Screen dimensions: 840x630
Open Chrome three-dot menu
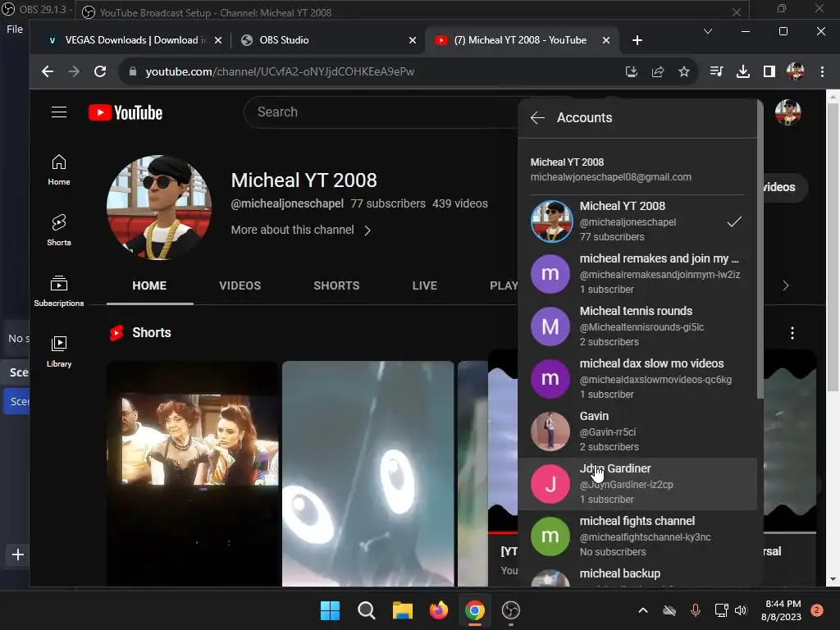pos(822,71)
